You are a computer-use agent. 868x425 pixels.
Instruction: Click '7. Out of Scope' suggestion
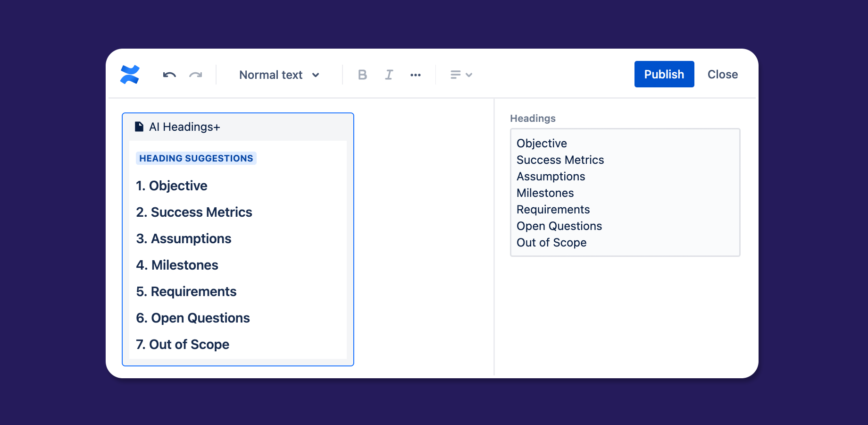pos(183,344)
